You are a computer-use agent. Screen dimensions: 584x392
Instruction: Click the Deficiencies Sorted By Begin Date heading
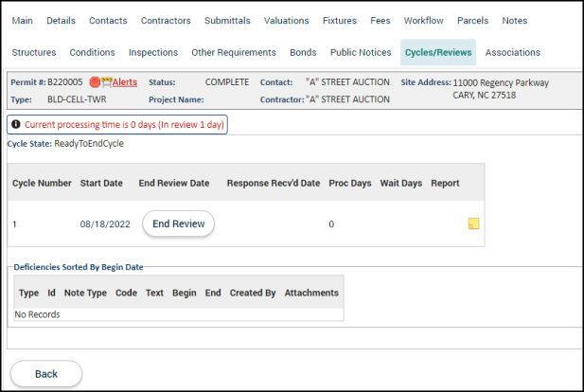click(x=79, y=267)
